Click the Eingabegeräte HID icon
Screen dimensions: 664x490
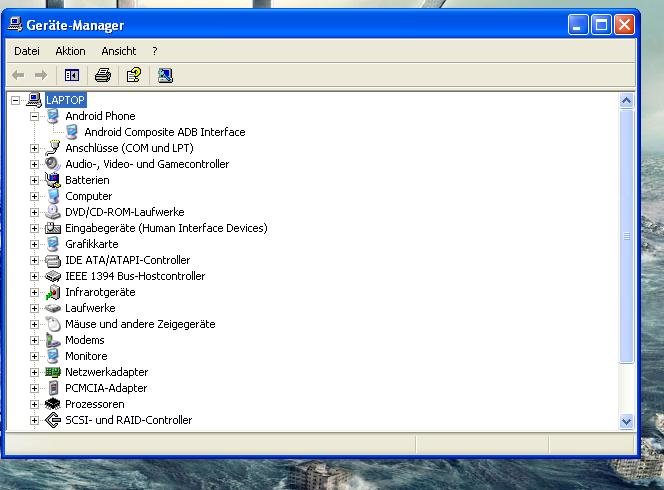[53, 228]
